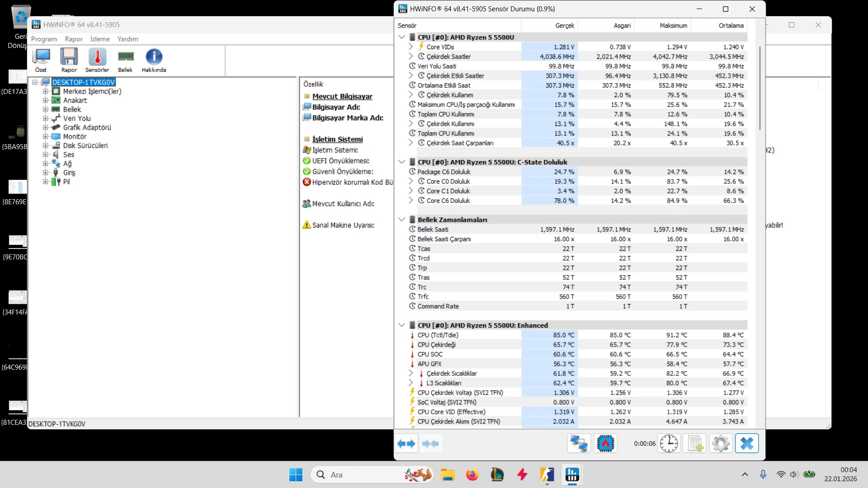
Task: Open the İzleme menu
Action: coord(100,39)
